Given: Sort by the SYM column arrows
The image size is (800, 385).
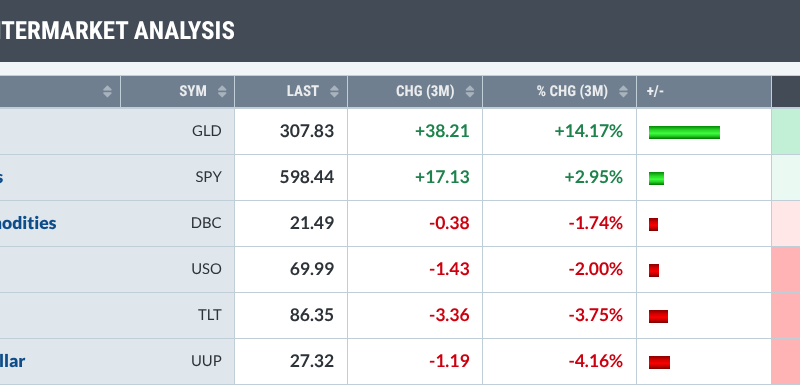Looking at the screenshot, I should (222, 92).
